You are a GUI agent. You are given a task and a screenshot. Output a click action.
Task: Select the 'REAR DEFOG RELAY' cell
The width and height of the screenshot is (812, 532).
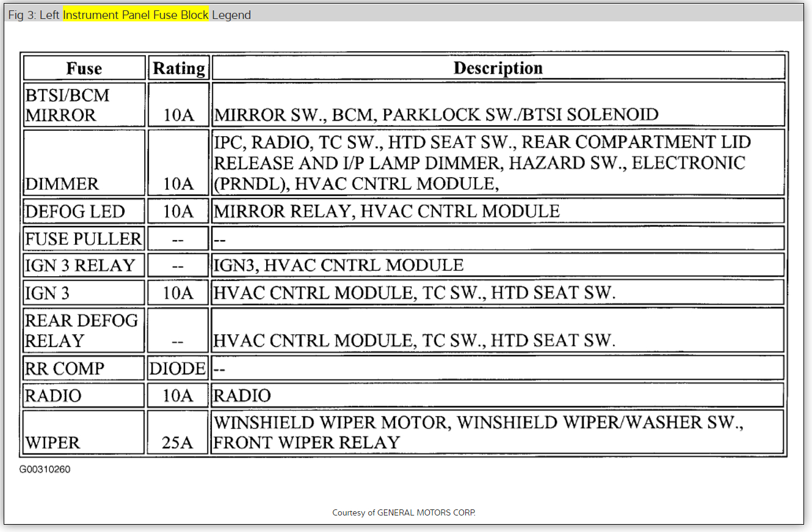pyautogui.click(x=84, y=330)
